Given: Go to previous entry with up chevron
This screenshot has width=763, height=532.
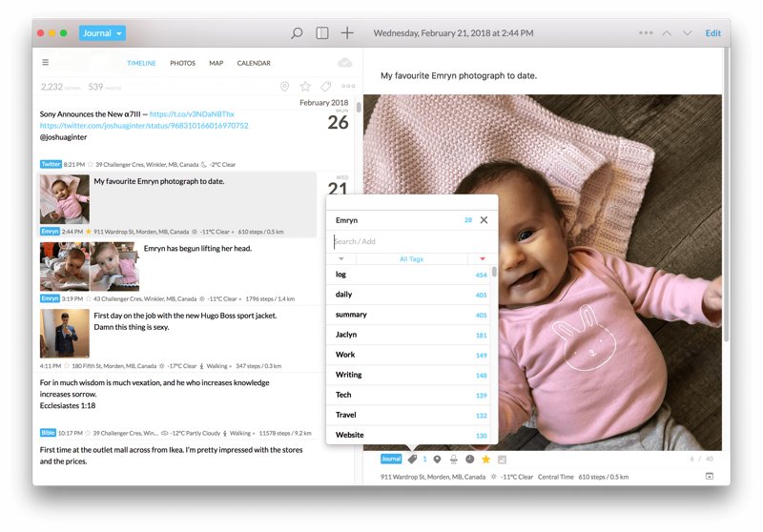Looking at the screenshot, I should [667, 33].
